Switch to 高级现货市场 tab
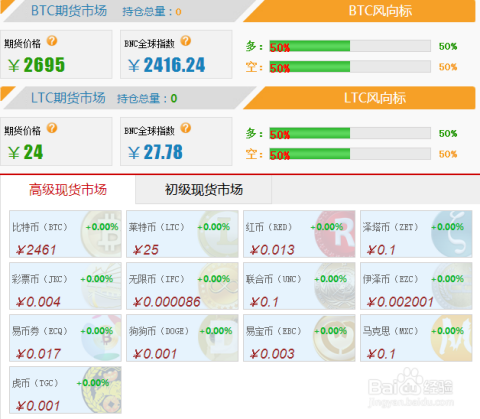 click(68, 190)
